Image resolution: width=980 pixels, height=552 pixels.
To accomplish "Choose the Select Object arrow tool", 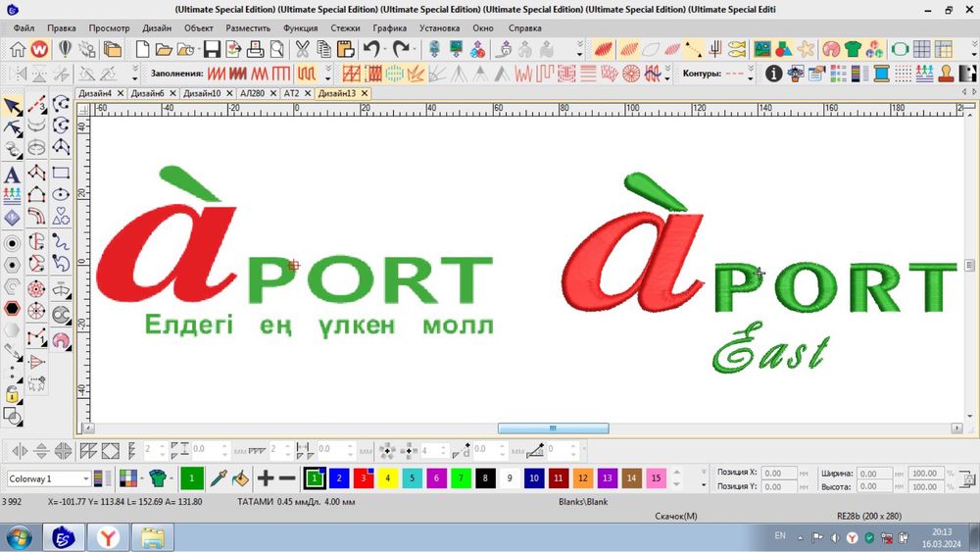I will click(x=12, y=106).
